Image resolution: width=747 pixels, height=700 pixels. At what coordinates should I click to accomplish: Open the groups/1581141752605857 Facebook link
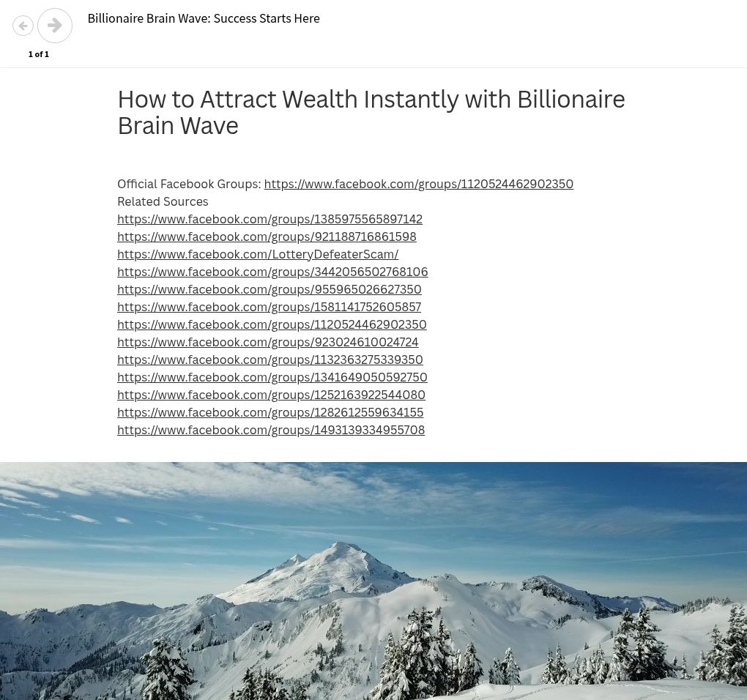(269, 308)
